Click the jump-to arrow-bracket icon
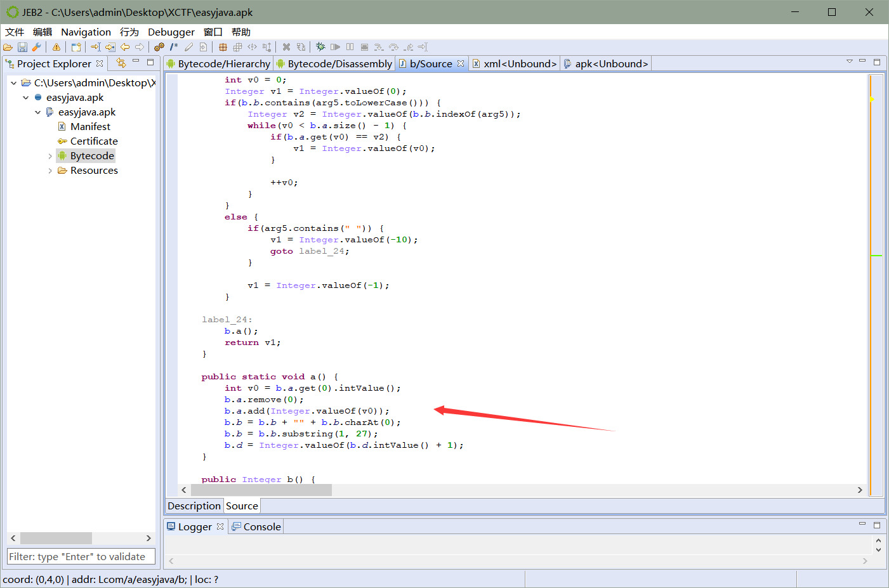 coord(95,47)
